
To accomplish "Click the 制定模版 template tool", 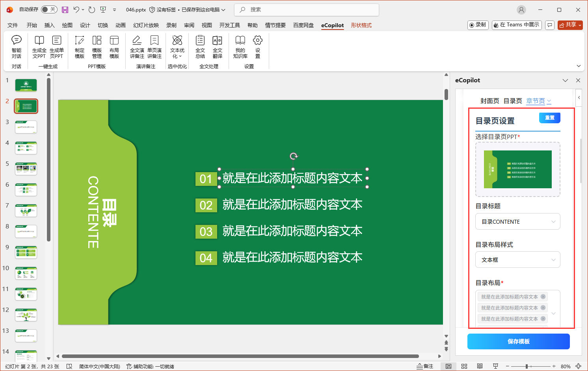I will [x=79, y=47].
